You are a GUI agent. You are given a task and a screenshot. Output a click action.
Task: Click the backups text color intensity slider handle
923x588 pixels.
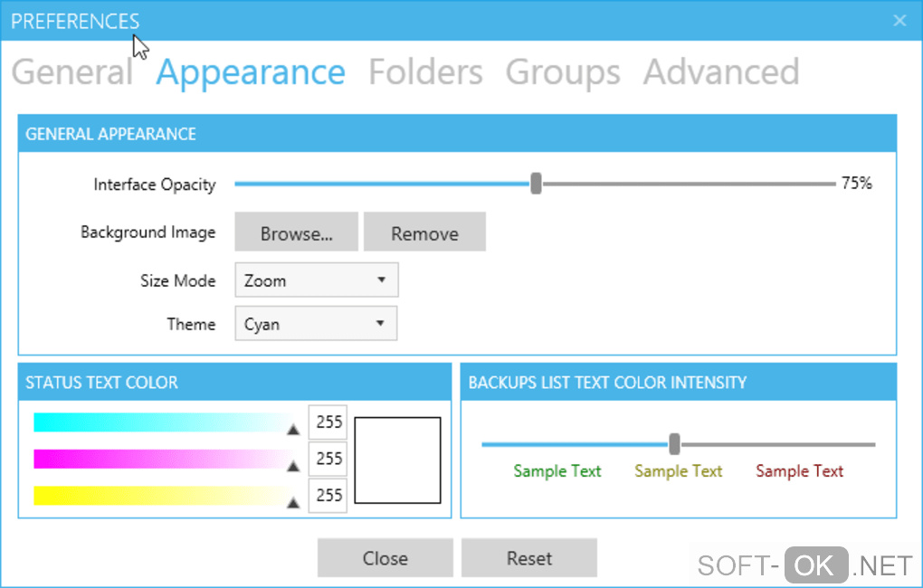tap(674, 444)
